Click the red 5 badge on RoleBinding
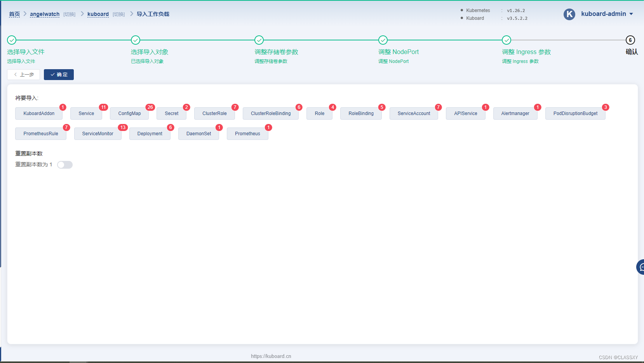The height and width of the screenshot is (363, 644). click(x=382, y=107)
